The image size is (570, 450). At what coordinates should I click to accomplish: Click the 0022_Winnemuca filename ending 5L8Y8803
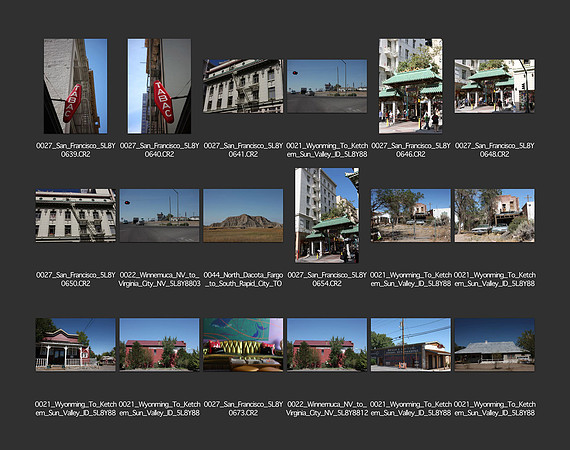pos(159,279)
